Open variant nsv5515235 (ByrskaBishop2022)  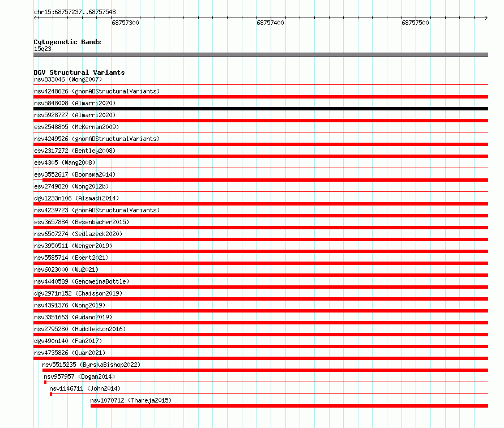(x=91, y=365)
